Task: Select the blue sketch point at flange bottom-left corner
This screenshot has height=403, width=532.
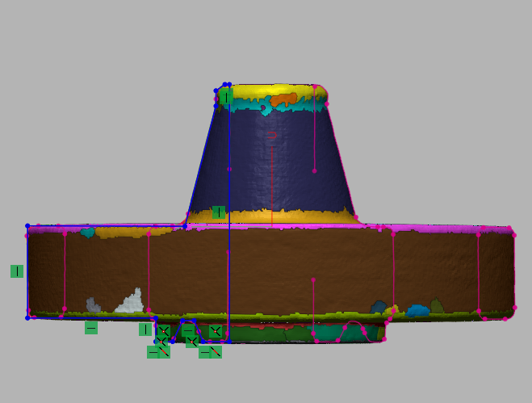Action: [27, 317]
